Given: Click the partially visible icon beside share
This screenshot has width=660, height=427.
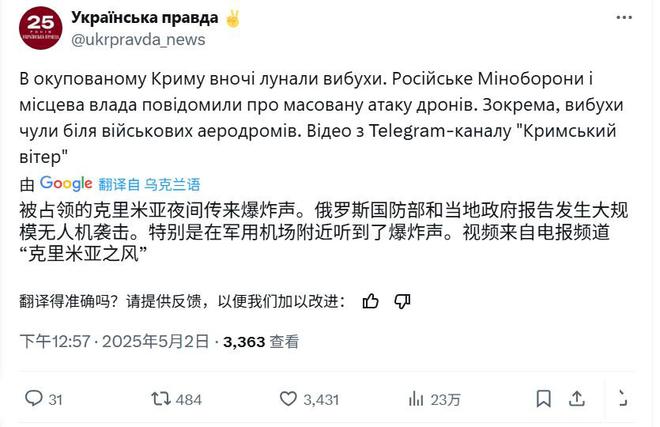Looking at the screenshot, I should pyautogui.click(x=623, y=398).
